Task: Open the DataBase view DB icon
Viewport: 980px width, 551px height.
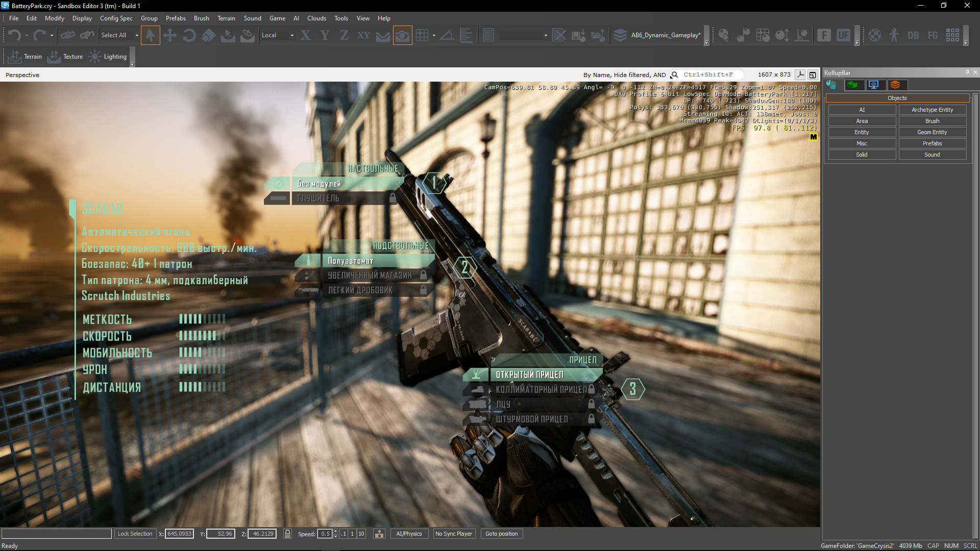Action: click(x=913, y=35)
